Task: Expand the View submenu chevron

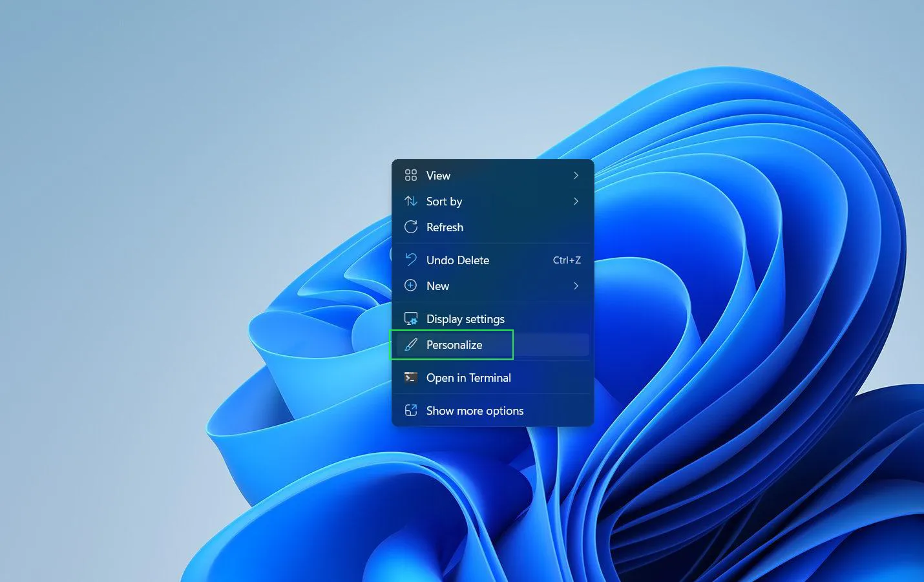Action: tap(575, 175)
